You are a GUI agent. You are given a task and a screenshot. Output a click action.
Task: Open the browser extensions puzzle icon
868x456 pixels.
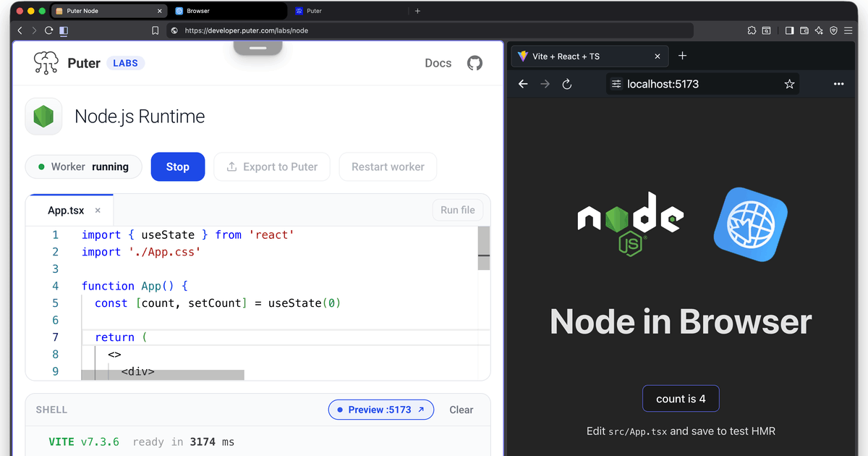(752, 30)
